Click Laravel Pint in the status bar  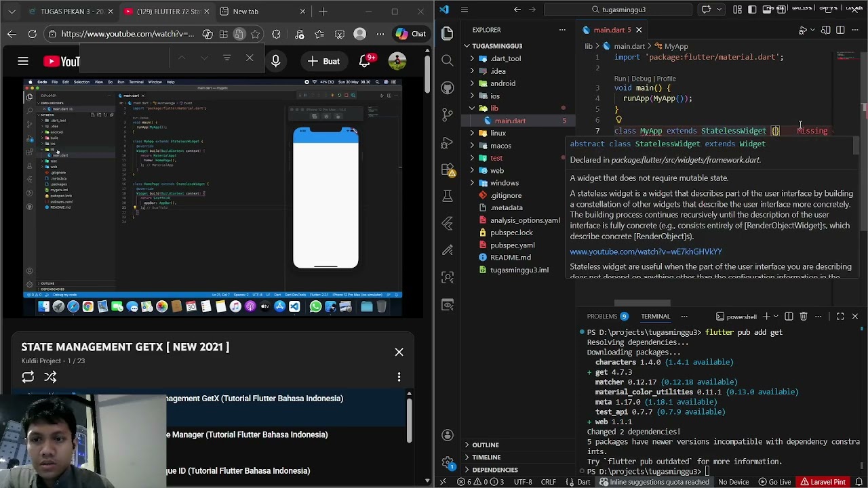(823, 482)
